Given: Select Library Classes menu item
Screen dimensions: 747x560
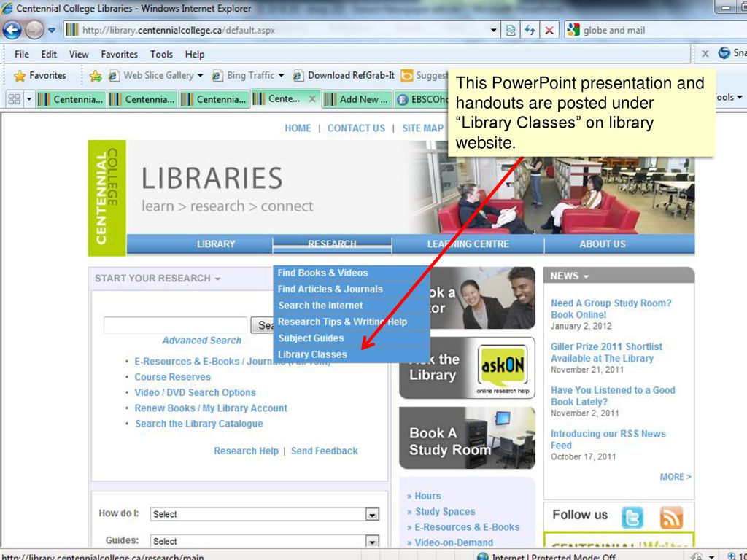Looking at the screenshot, I should pyautogui.click(x=352, y=354).
